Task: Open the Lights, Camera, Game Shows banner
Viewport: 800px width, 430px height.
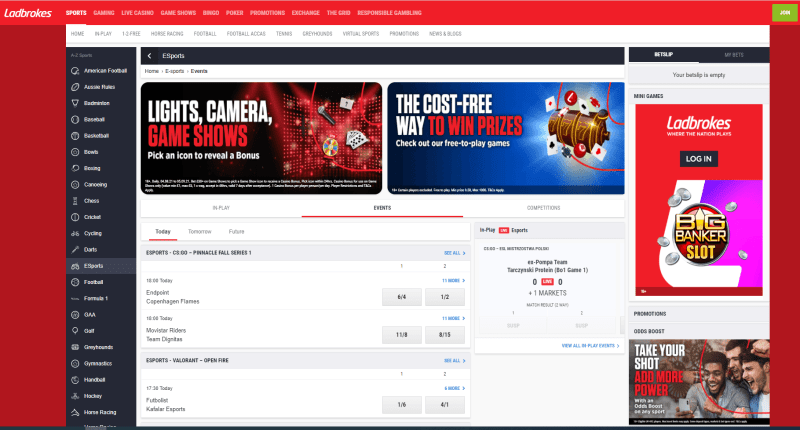Action: click(x=261, y=138)
